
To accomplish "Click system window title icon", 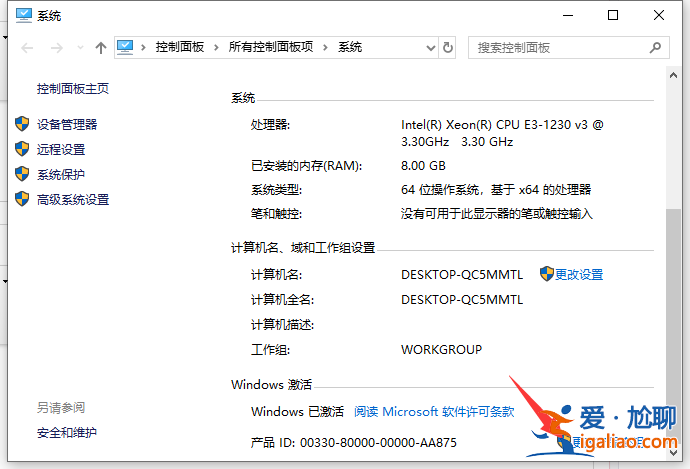I will pos(24,15).
